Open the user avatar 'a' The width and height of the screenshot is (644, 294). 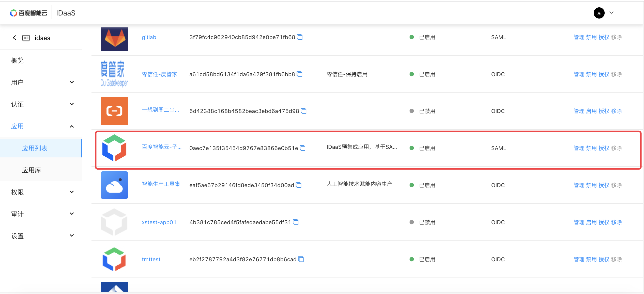(599, 13)
